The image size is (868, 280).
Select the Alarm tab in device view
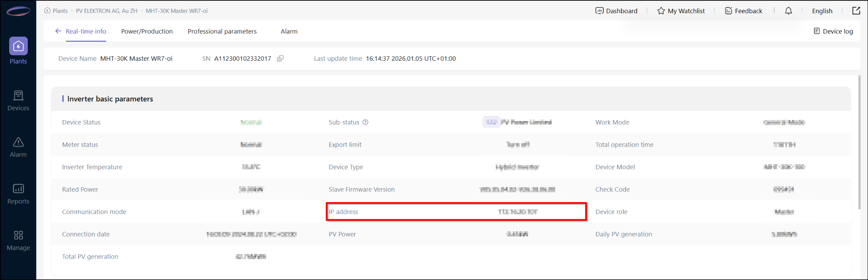pos(289,31)
